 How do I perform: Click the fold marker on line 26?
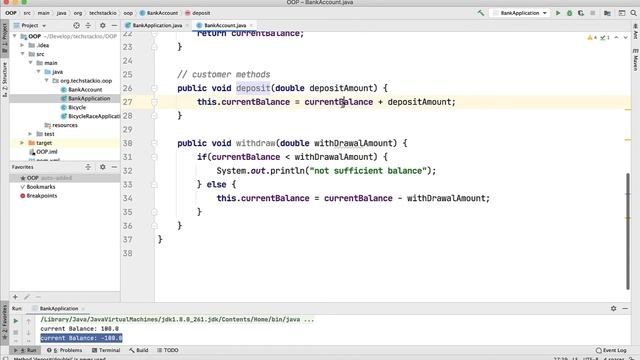(x=154, y=88)
